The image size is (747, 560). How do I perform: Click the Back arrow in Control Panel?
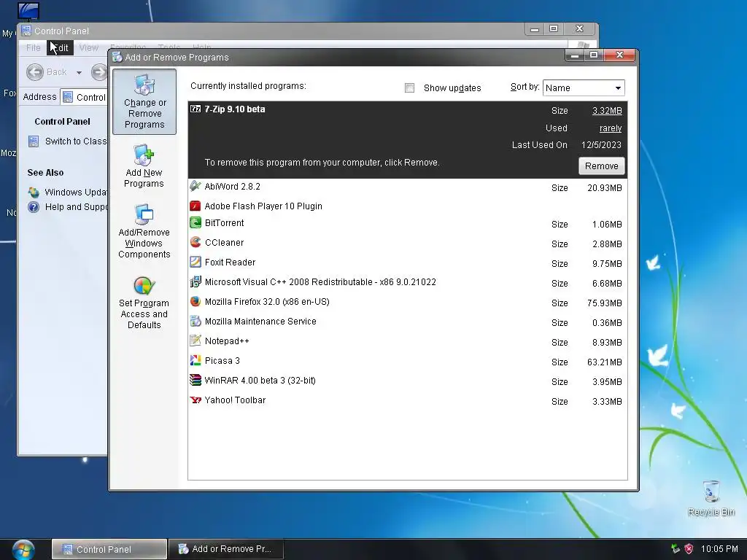(35, 72)
